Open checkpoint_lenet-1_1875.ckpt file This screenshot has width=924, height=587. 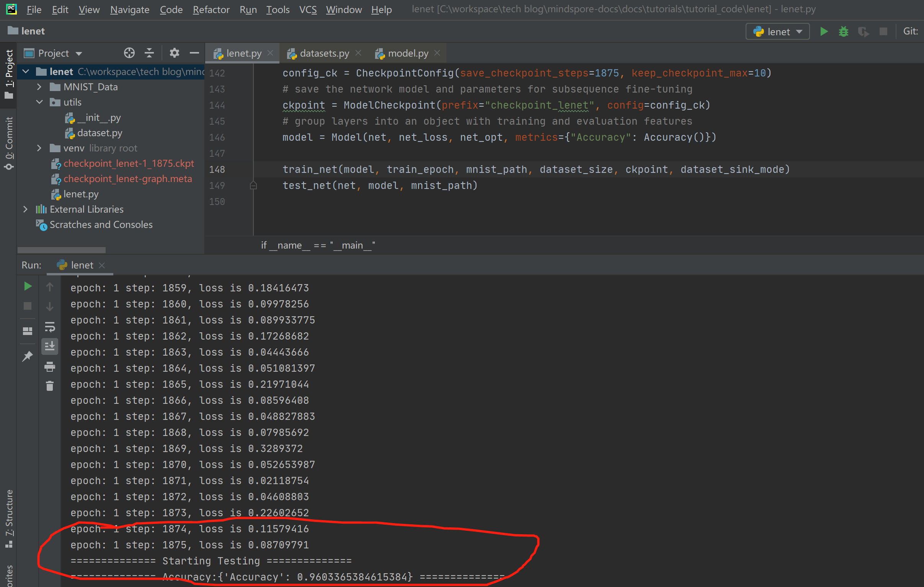pos(129,164)
